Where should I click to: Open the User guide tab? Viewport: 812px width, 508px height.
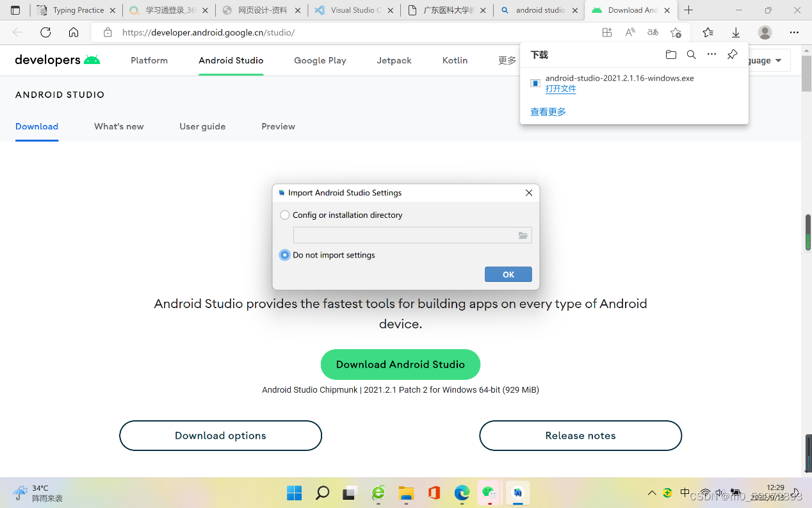click(202, 126)
